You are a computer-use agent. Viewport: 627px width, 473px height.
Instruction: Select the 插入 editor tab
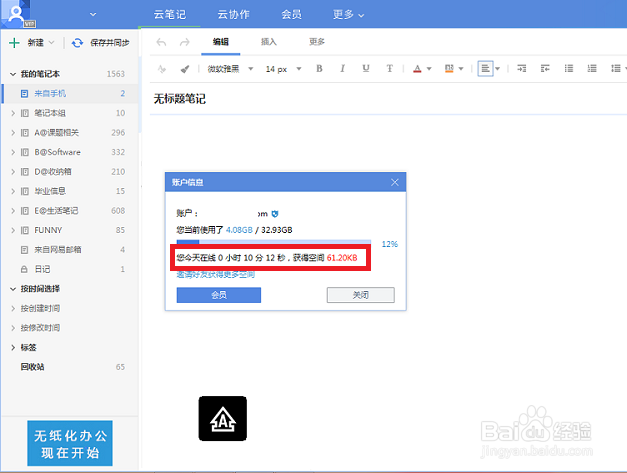269,42
